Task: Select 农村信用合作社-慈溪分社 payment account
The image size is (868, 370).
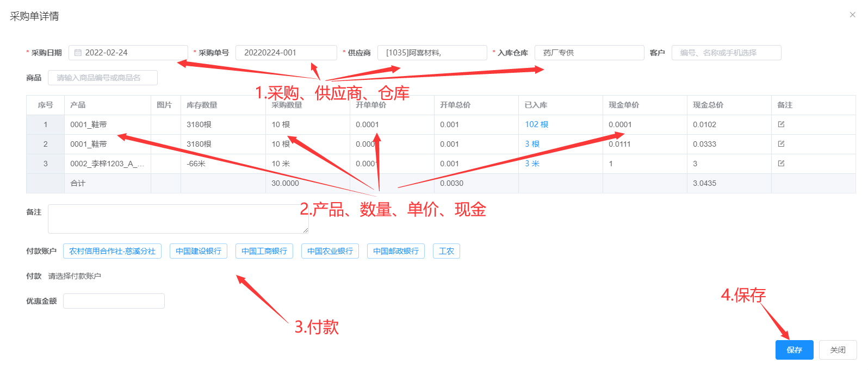Action: [x=112, y=251]
